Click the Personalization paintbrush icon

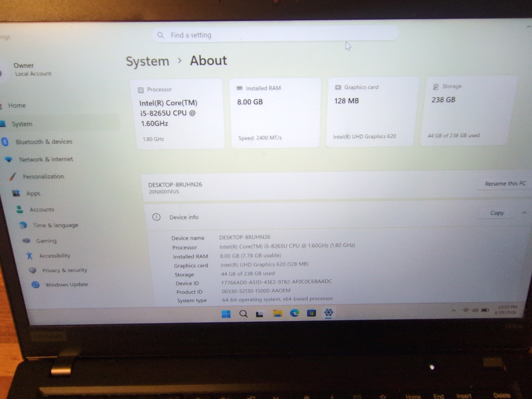point(13,177)
